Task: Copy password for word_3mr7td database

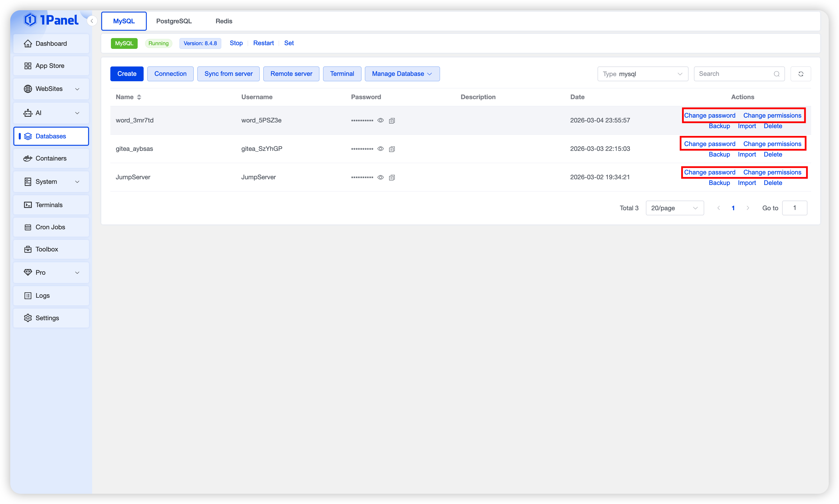Action: click(392, 120)
